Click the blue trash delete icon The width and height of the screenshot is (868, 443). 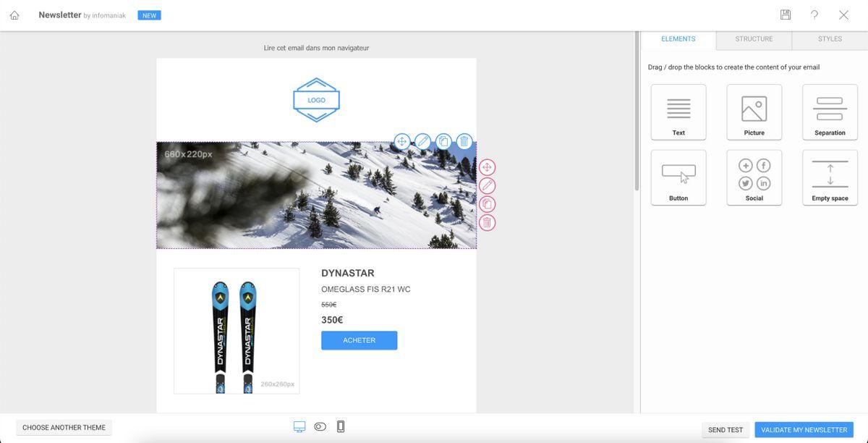click(x=464, y=141)
